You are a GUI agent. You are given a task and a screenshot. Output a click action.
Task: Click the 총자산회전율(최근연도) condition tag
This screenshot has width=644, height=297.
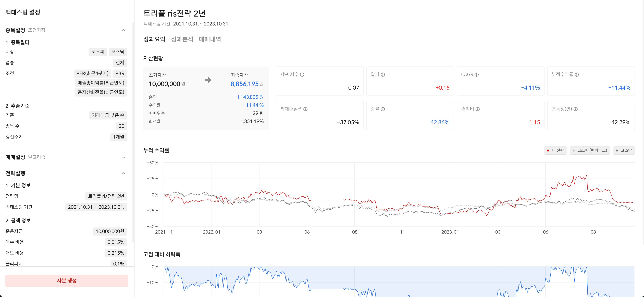(101, 92)
